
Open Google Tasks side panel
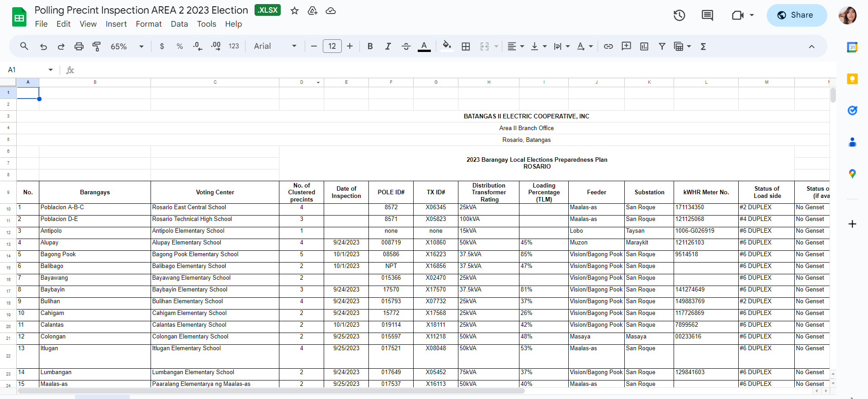852,111
